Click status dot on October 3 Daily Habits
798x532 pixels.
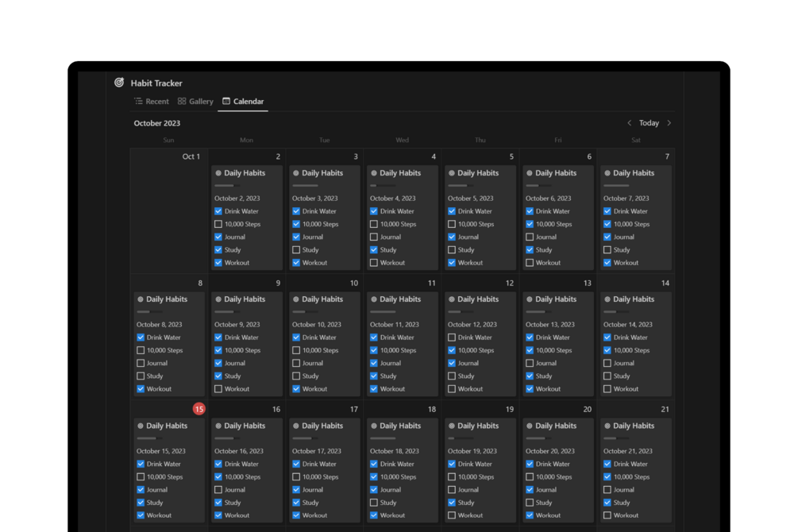pyautogui.click(x=296, y=173)
